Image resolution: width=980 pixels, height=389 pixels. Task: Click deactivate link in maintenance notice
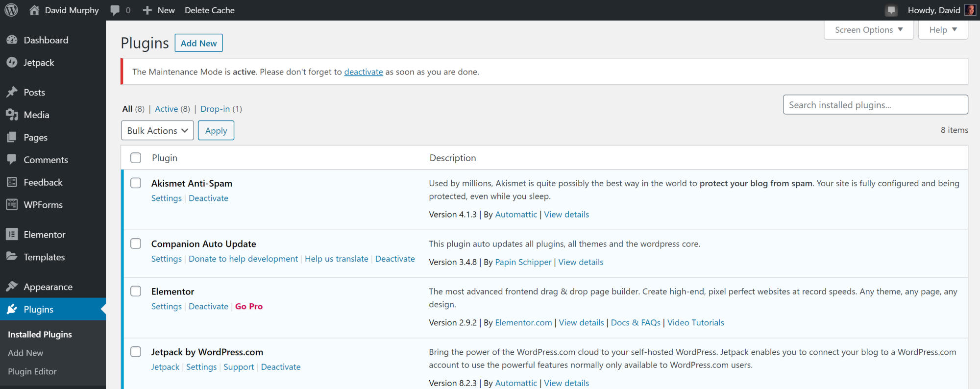pos(364,72)
